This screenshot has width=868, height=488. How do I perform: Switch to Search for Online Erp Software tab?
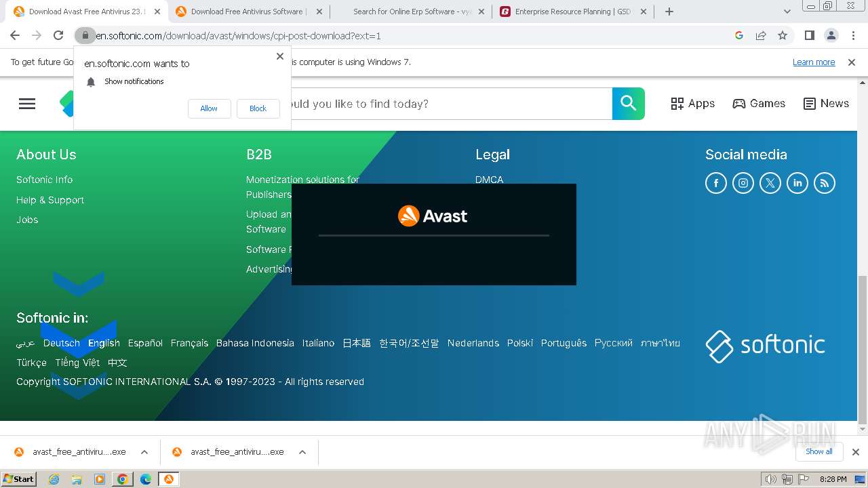[412, 12]
